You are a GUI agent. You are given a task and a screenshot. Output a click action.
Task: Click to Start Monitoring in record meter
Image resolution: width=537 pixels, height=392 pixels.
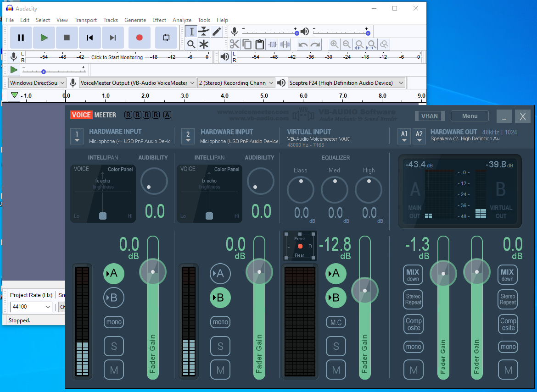117,57
